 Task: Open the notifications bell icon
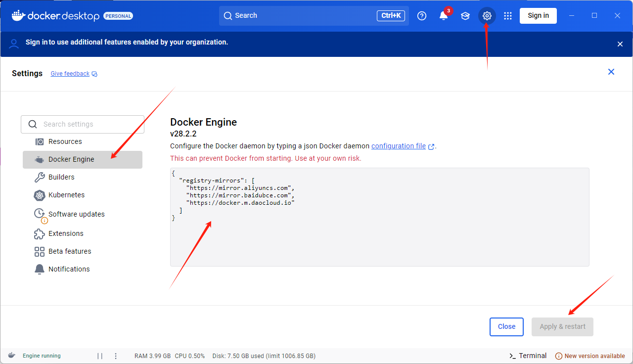tap(444, 16)
